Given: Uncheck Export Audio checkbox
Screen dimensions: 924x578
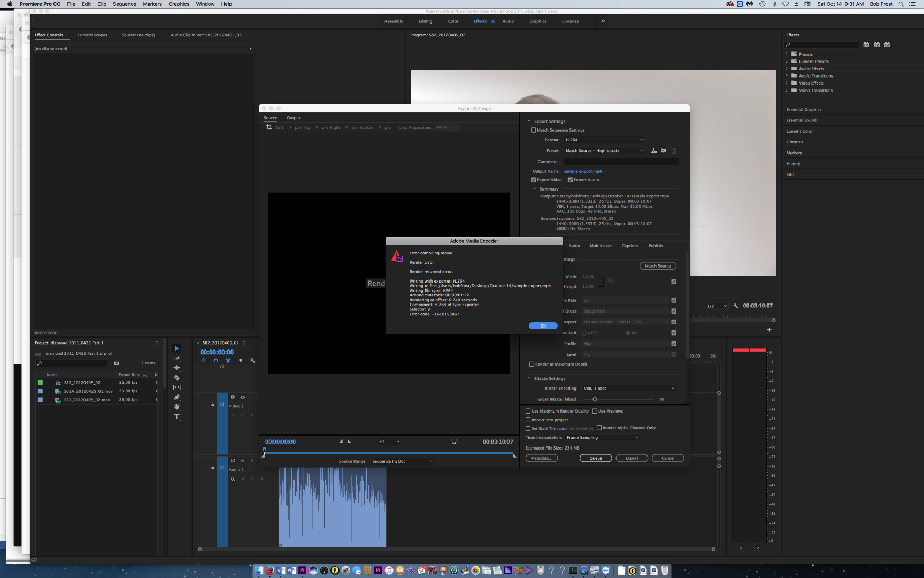Looking at the screenshot, I should [570, 180].
